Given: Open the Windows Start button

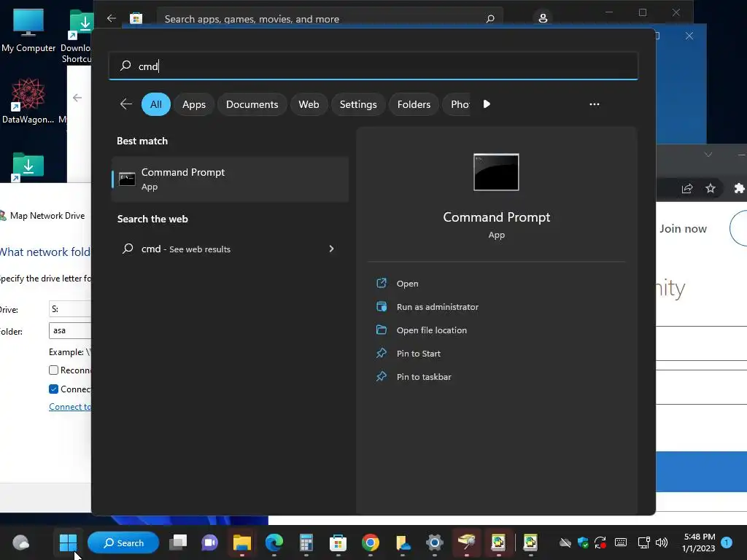Looking at the screenshot, I should [68, 542].
